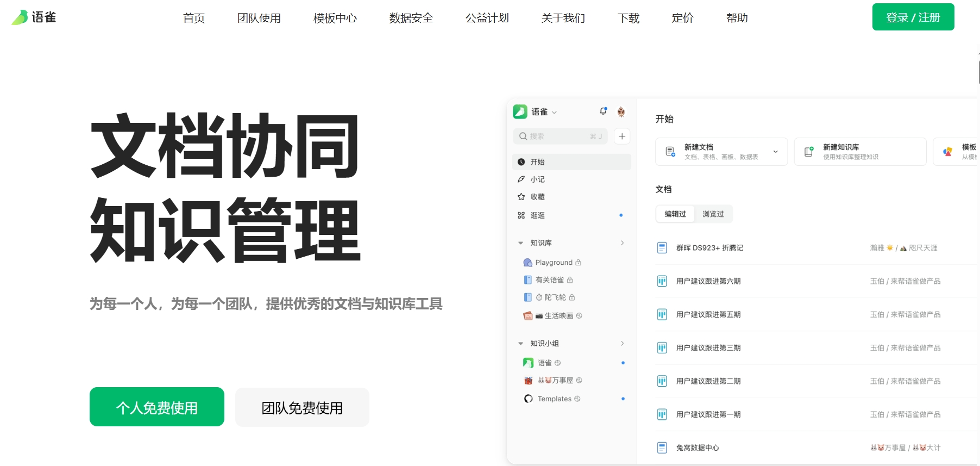Expand the 新建文档 dropdown arrow
Screen dimensions: 980x466
[x=776, y=152]
